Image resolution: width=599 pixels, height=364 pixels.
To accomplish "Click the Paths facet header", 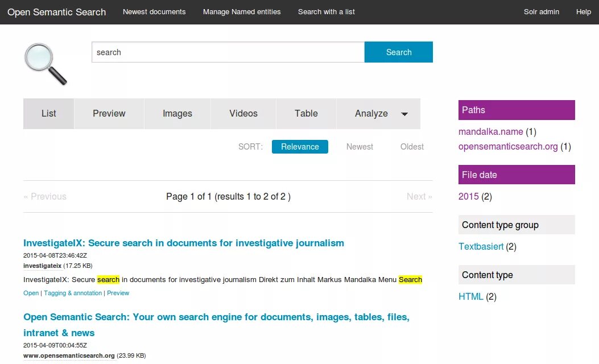I will pos(517,110).
